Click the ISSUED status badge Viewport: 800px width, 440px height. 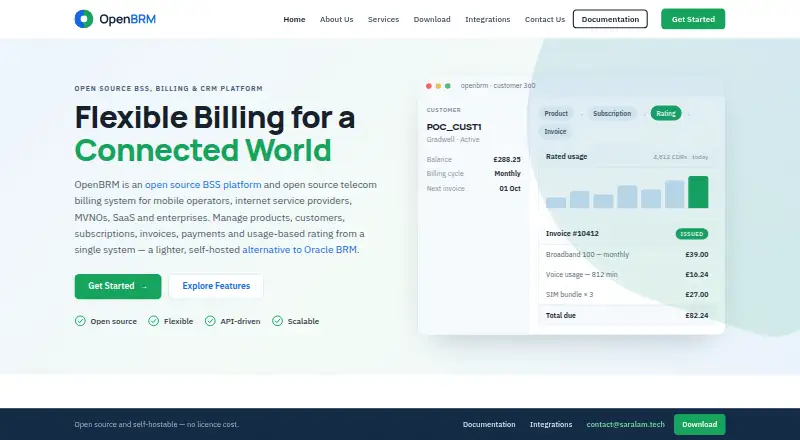point(692,234)
